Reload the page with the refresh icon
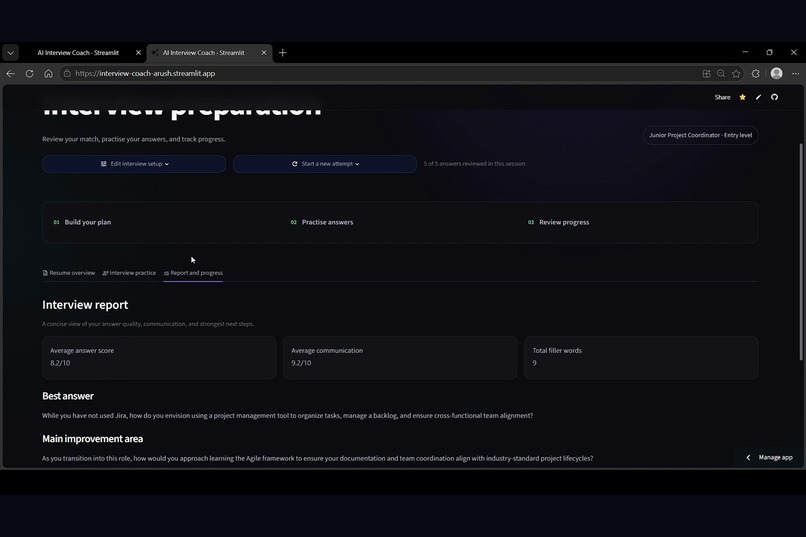The image size is (806, 537). [29, 73]
